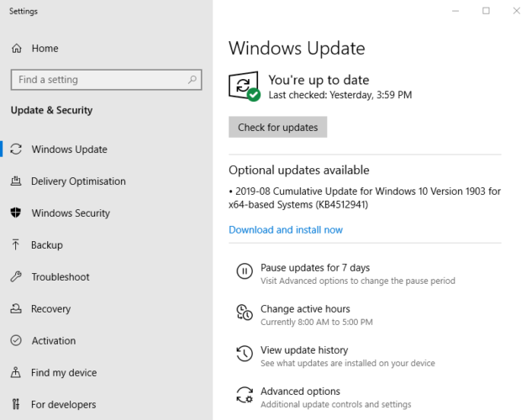Click the Advanced options gear icon
This screenshot has width=532, height=420.
click(245, 395)
